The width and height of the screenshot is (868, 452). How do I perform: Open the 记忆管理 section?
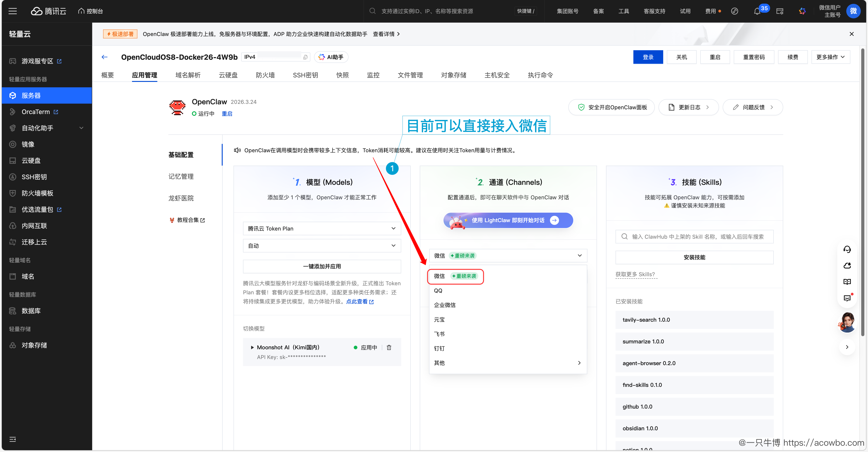coord(181,176)
